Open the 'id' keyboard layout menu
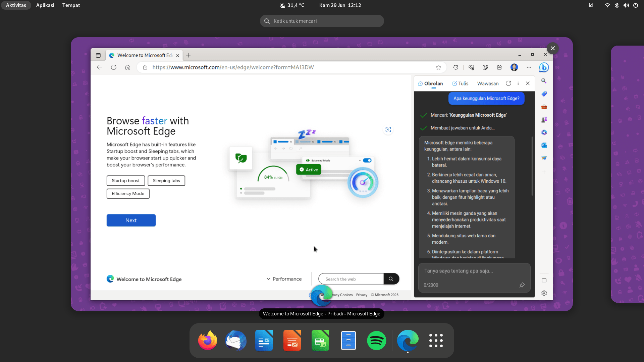The image size is (644, 362). 591,5
